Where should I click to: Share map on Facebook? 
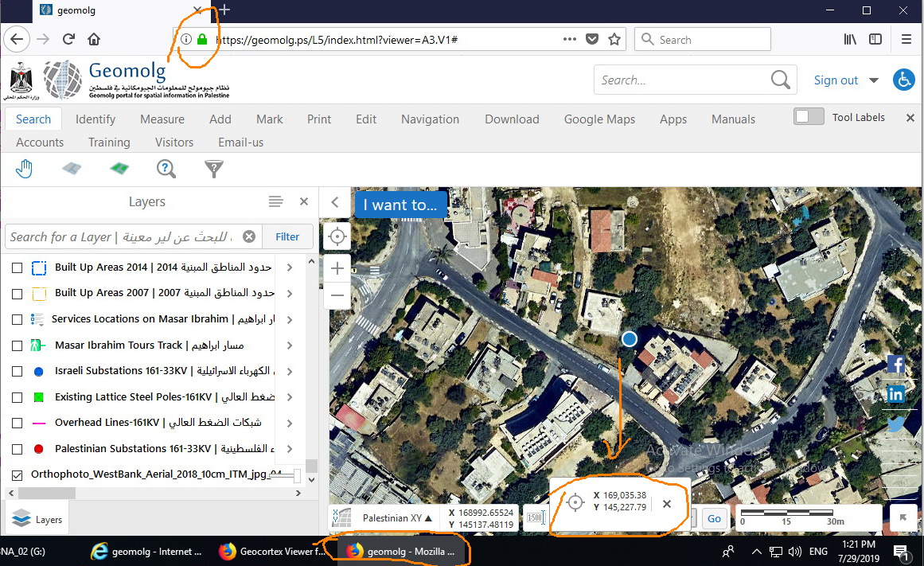pos(895,365)
